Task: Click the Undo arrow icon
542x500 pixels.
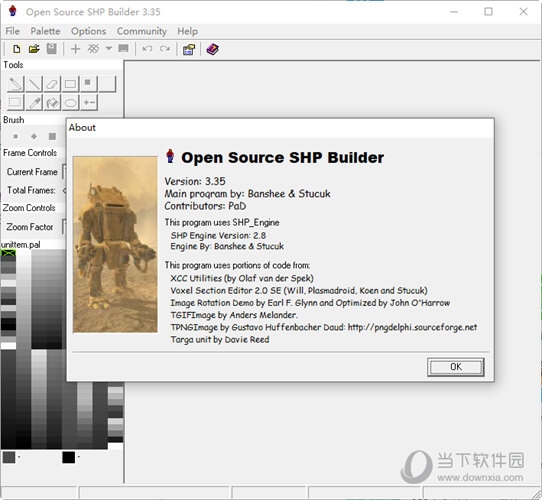Action: (x=147, y=49)
